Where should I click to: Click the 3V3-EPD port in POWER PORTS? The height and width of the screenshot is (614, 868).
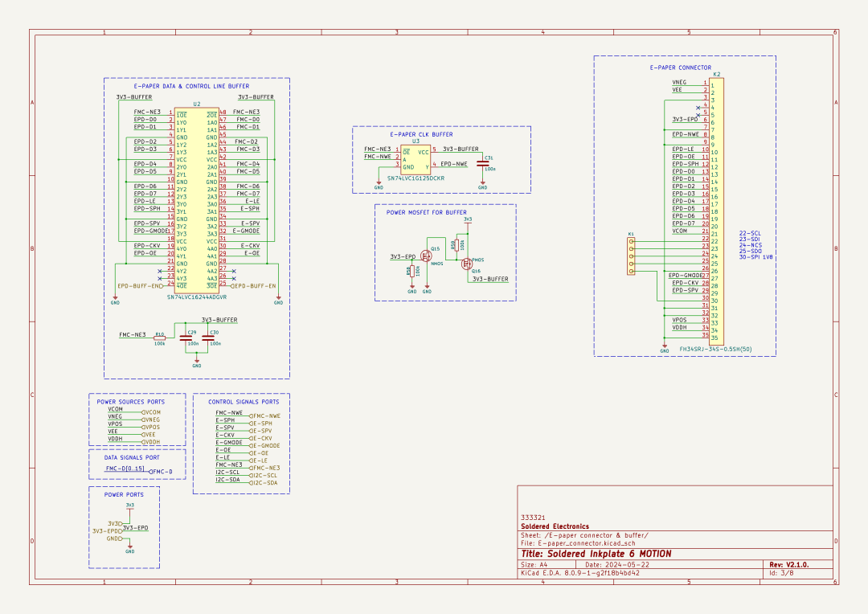coord(108,531)
